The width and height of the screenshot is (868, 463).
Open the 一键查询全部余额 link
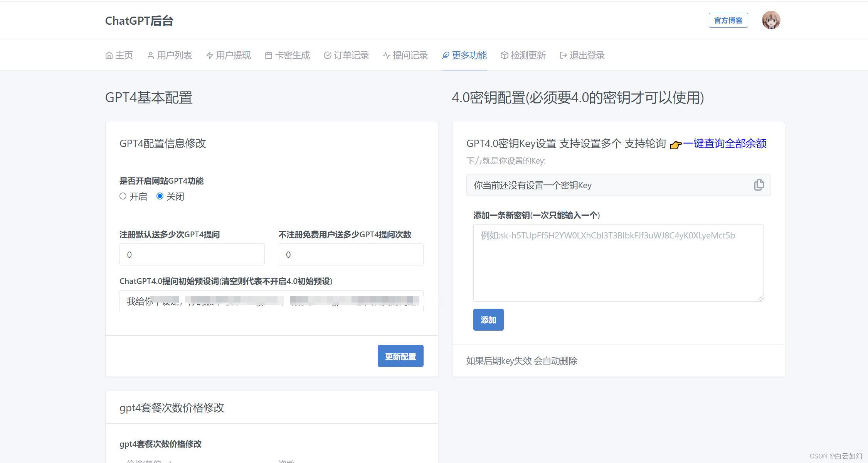[725, 144]
